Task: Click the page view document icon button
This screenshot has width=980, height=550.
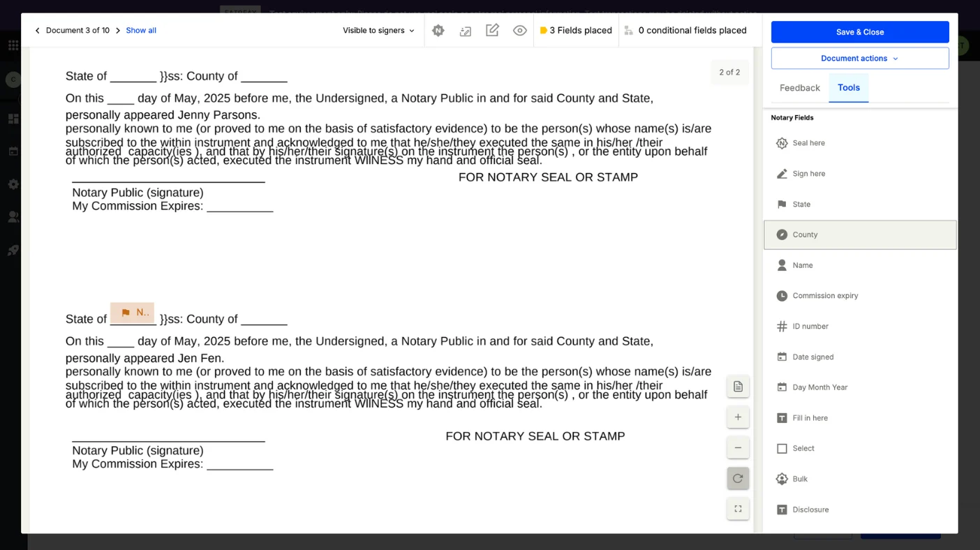Action: (738, 387)
